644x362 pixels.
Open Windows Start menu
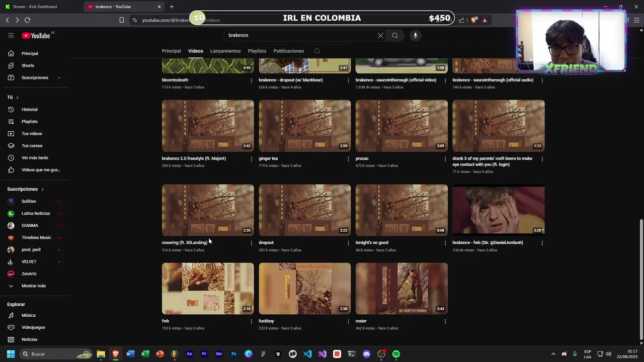point(11,354)
